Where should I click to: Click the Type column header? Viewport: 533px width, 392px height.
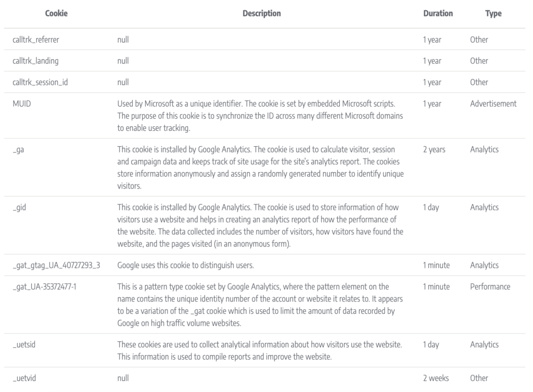[493, 14]
